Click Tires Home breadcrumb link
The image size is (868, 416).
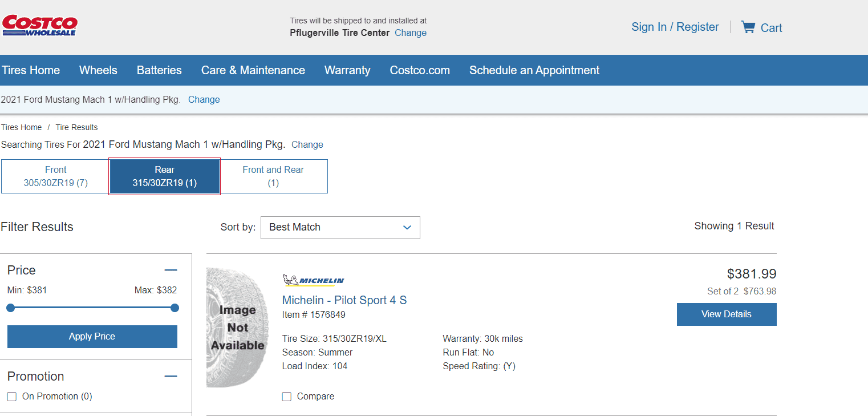22,127
